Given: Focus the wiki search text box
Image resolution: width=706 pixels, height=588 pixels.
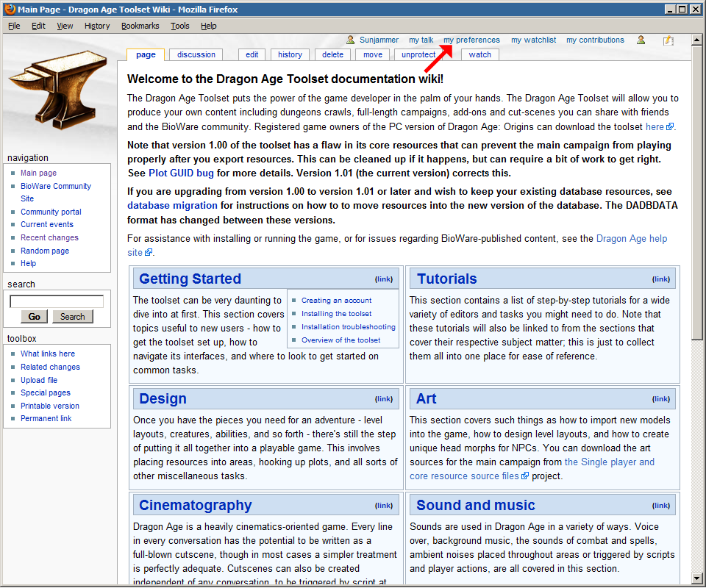Looking at the screenshot, I should pos(57,301).
